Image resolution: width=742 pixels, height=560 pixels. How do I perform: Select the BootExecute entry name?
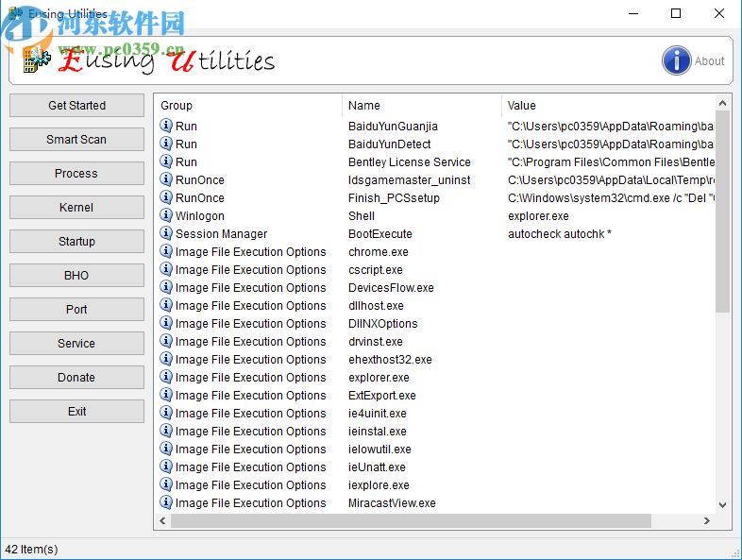[x=380, y=234]
